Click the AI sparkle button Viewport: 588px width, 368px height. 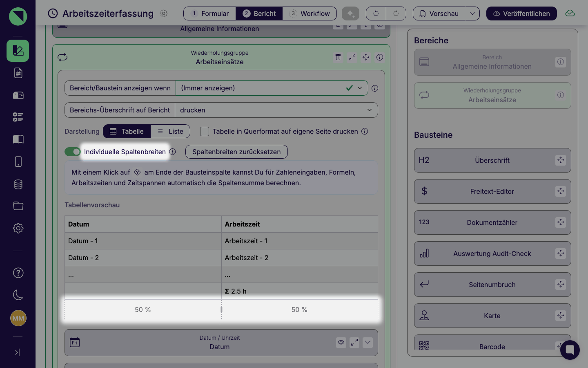tap(350, 13)
